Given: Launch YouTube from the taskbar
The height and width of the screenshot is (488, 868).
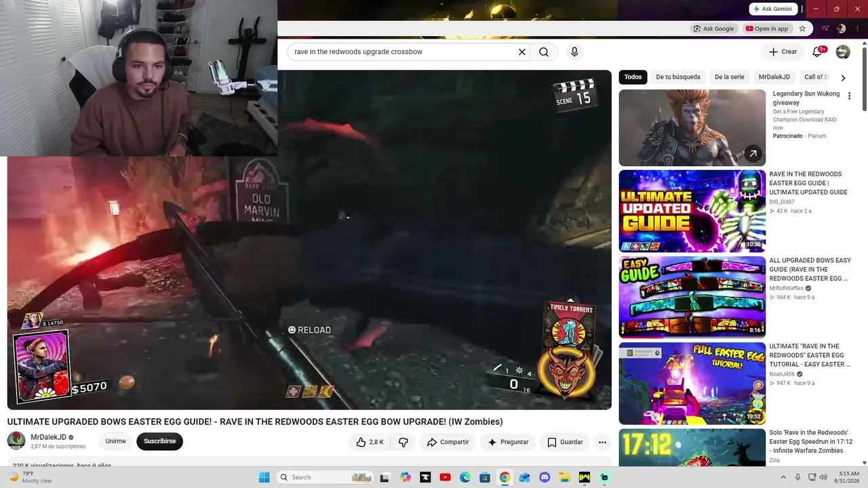Looking at the screenshot, I should [445, 477].
